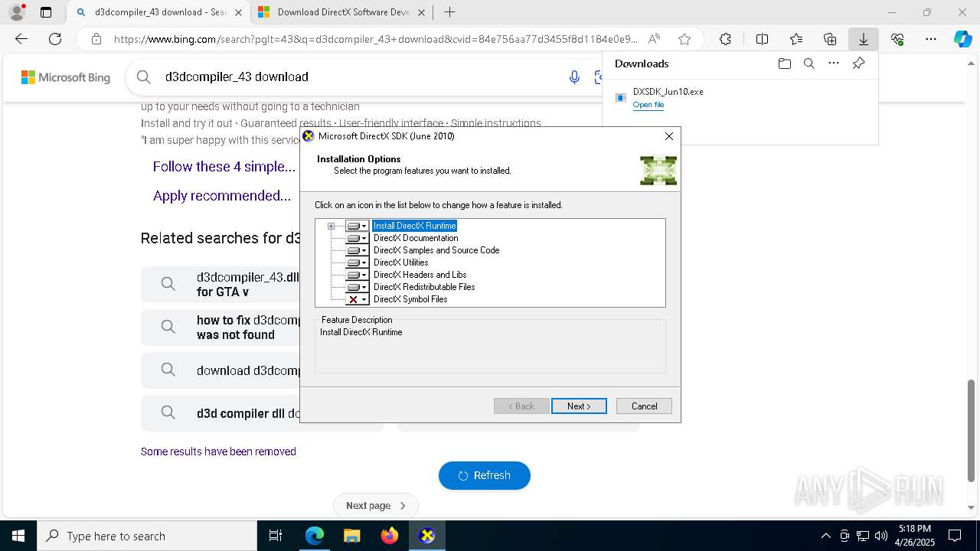This screenshot has height=551, width=980.
Task: Open DirectX Headers and Libs dropdown icon
Action: (357, 275)
